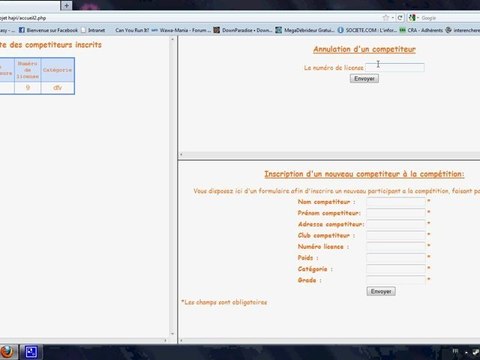
Task: Click the Numéro de licence column header
Action: 28,70
